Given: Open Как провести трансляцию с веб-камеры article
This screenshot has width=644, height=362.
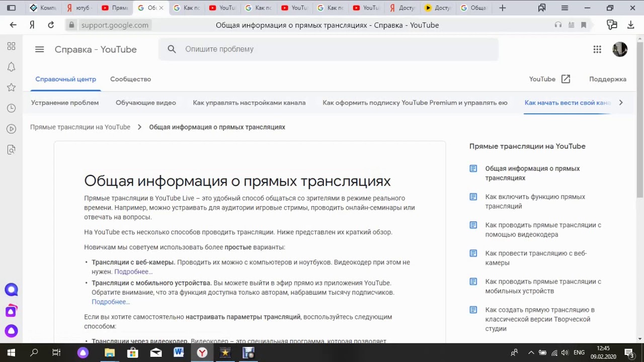Looking at the screenshot, I should click(x=536, y=258).
